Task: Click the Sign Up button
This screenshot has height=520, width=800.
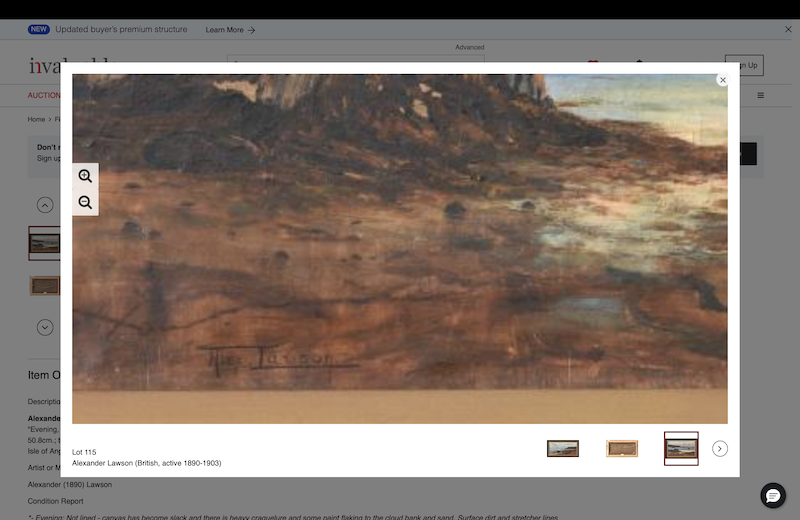Action: click(x=744, y=65)
